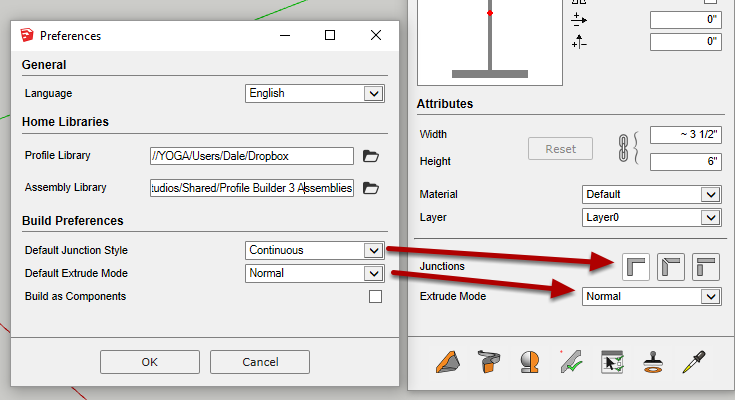The image size is (735, 400).
Task: Browse for Profile Library folder
Action: (x=371, y=155)
